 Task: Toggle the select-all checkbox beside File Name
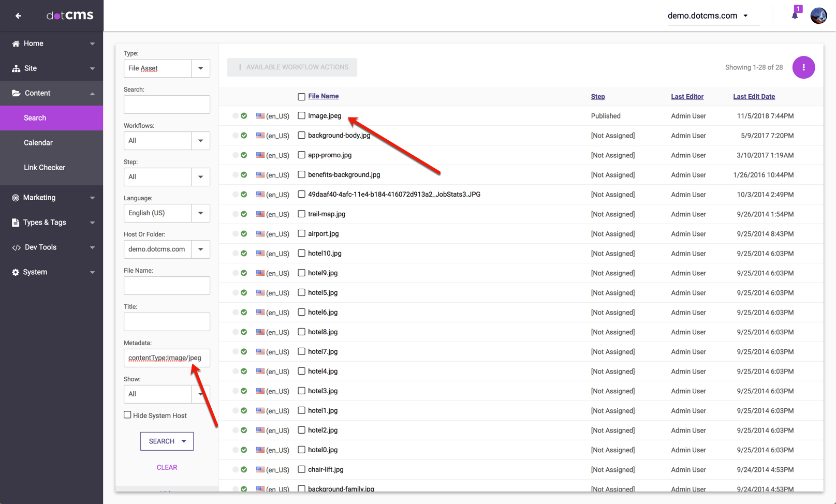point(301,97)
